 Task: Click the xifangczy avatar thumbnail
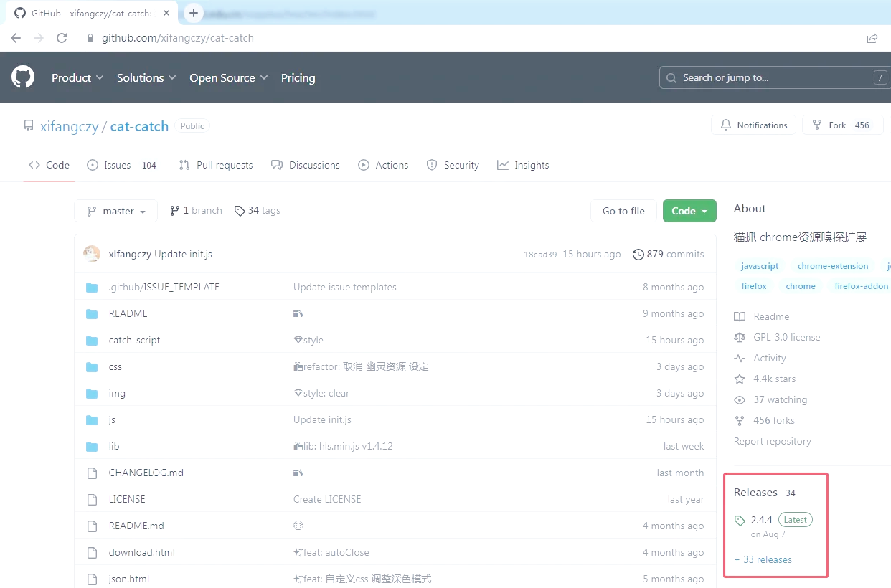click(92, 254)
